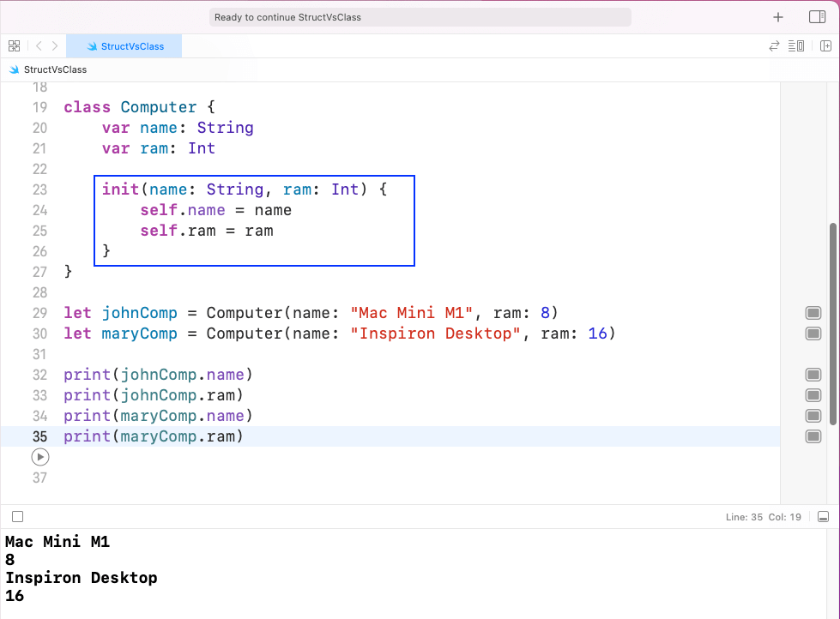Hide the debug console area
840x619 pixels.
pos(823,517)
